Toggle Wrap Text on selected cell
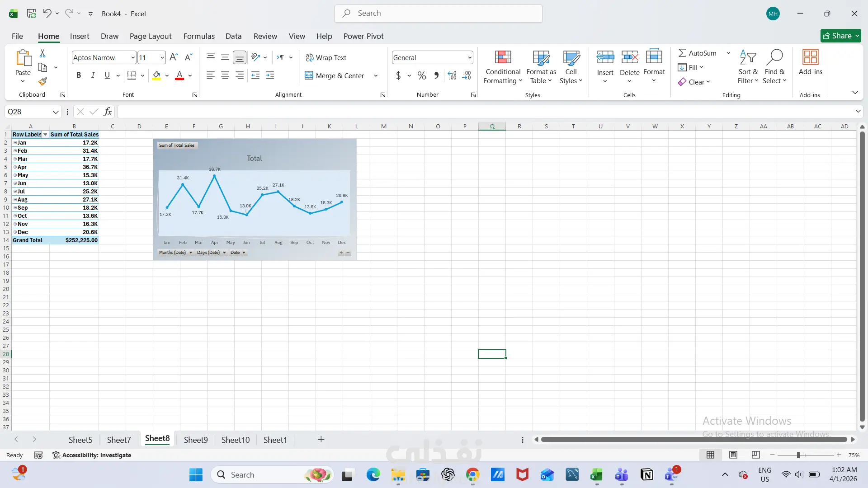The width and height of the screenshot is (868, 488). (x=325, y=57)
